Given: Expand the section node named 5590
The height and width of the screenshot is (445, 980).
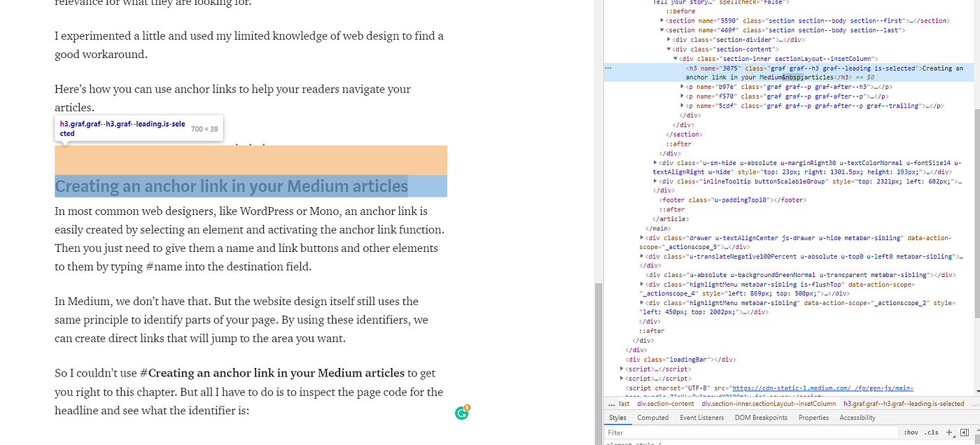Looking at the screenshot, I should pos(662,20).
